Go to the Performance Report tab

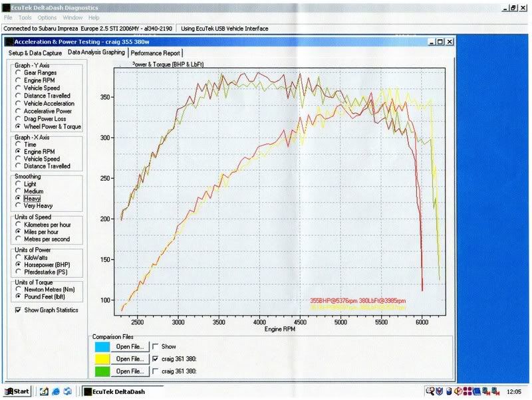click(156, 53)
